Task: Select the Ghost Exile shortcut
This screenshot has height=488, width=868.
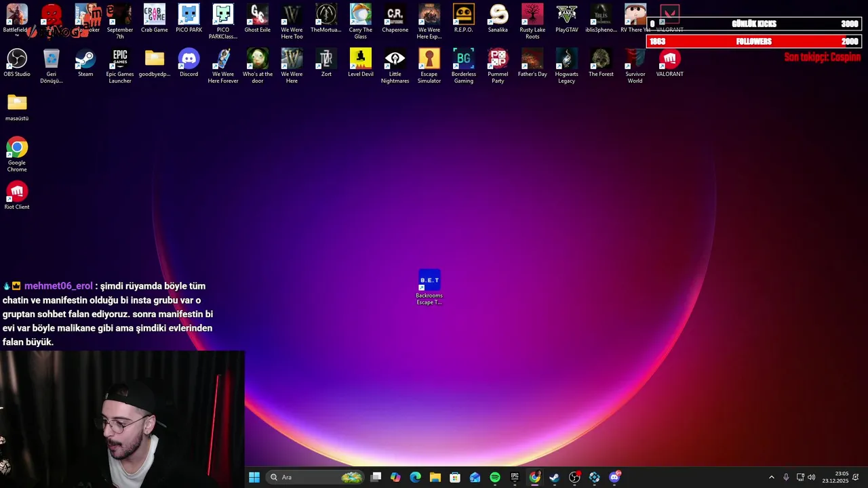Action: click(x=258, y=18)
